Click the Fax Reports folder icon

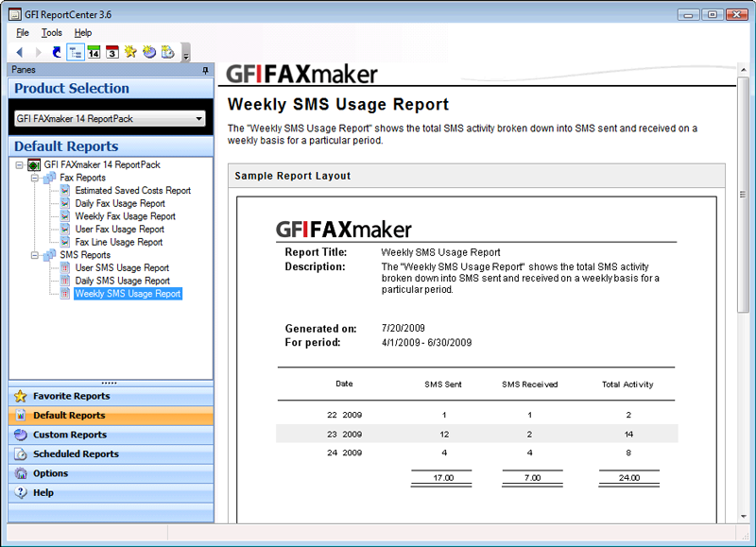click(49, 178)
